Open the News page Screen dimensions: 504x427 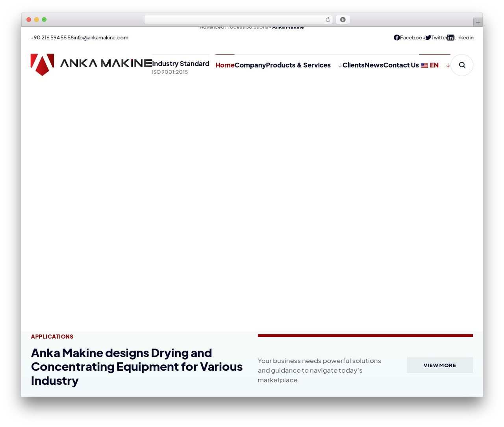[374, 65]
